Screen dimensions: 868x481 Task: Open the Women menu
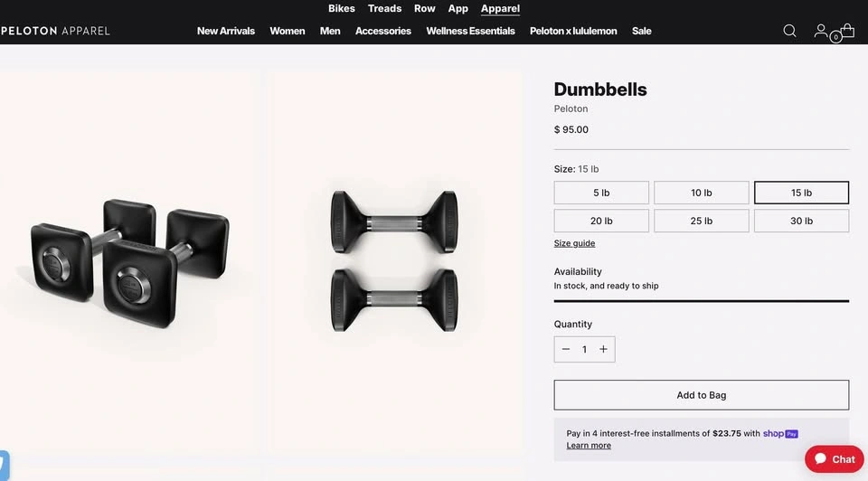click(288, 31)
